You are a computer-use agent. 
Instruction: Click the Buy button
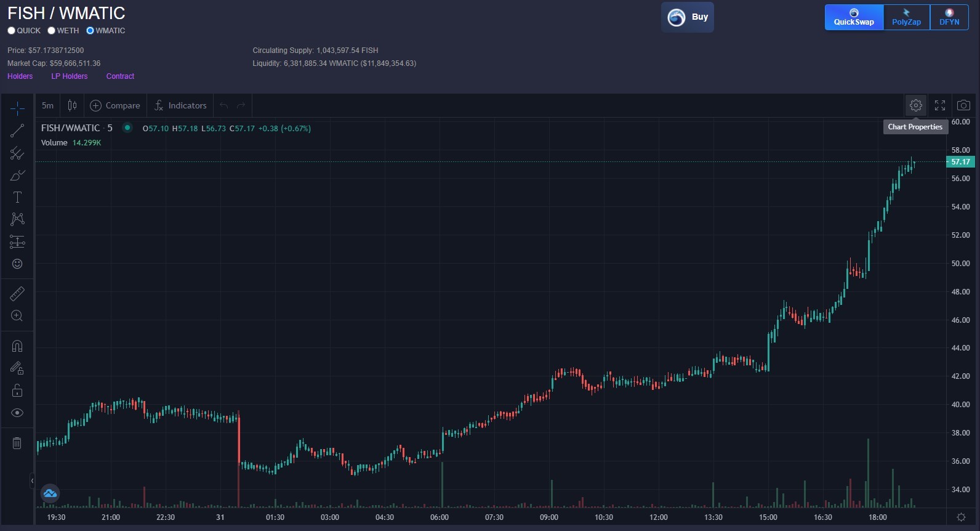(x=688, y=17)
